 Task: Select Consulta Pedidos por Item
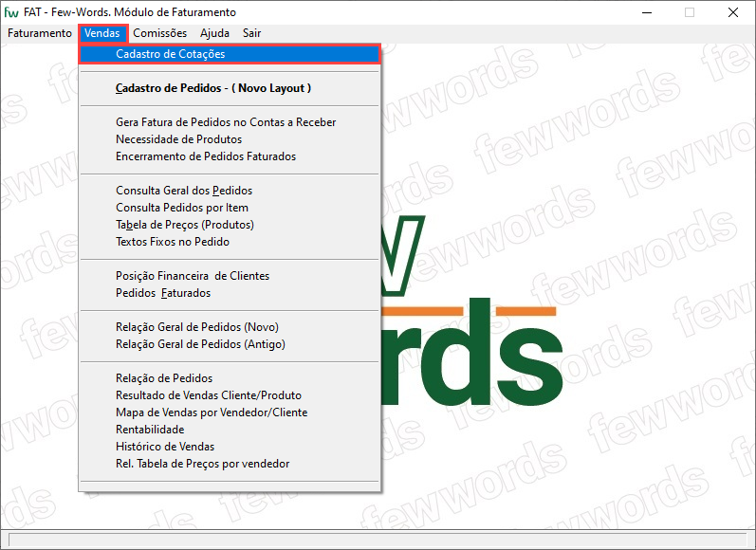click(230, 208)
